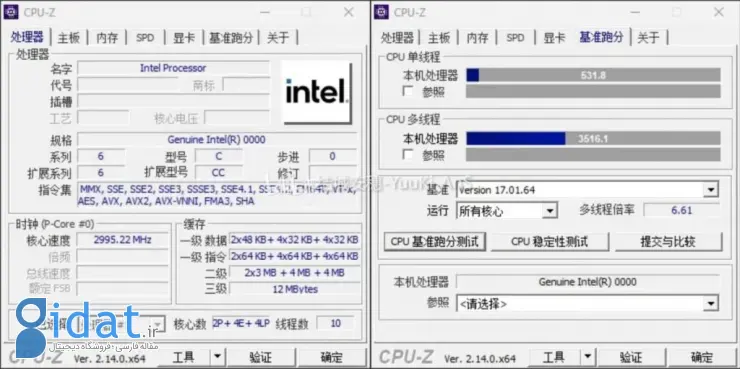Switch to 处理器 tab in right window
This screenshot has width=740, height=369.
coord(397,38)
